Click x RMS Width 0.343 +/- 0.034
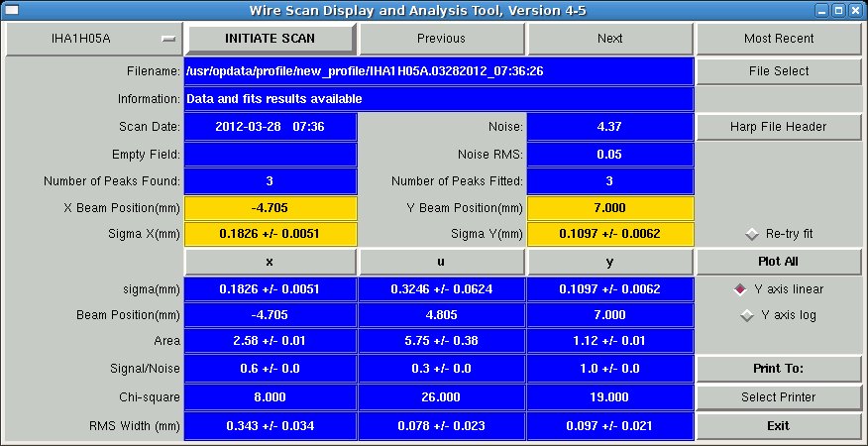 [271, 426]
